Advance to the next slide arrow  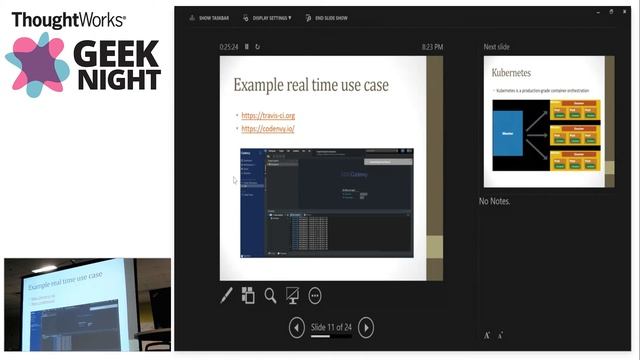pos(366,328)
